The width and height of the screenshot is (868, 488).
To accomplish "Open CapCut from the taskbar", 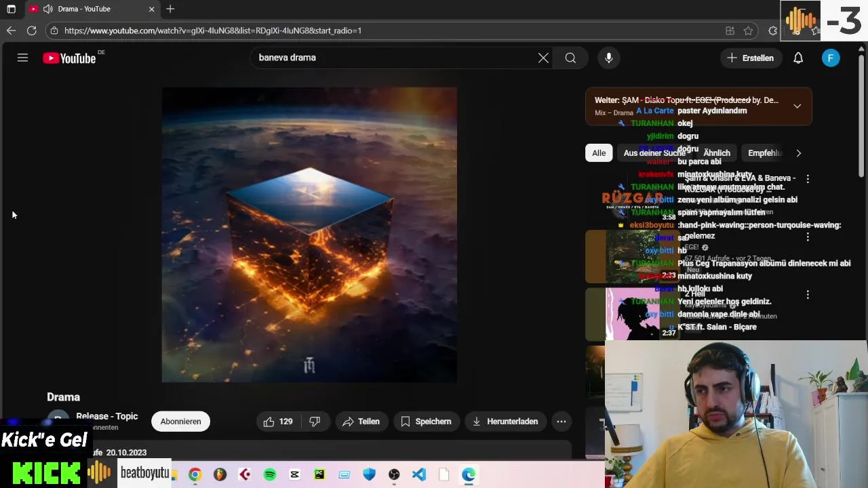I will 294,474.
